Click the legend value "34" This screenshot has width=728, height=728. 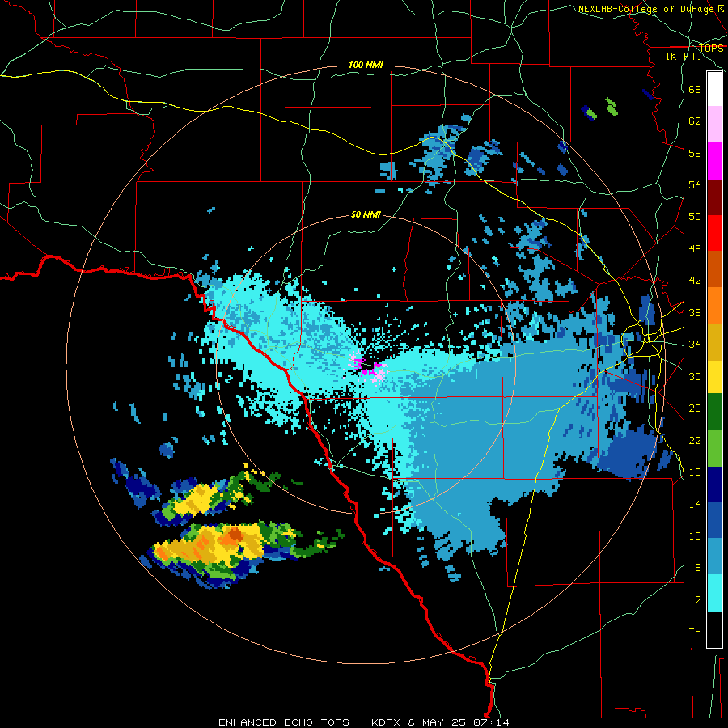coord(695,345)
